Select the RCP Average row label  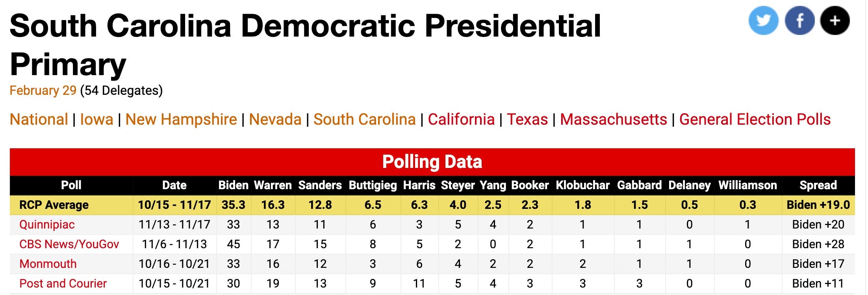click(x=54, y=205)
